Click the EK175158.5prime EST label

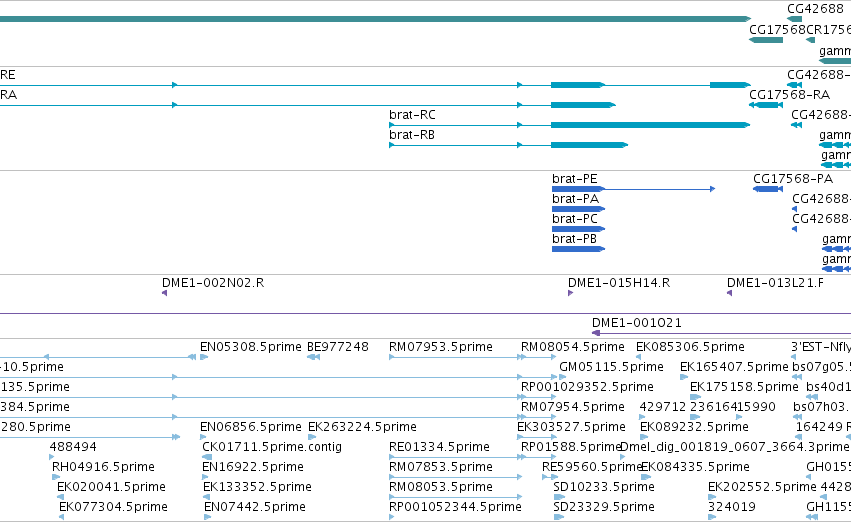tap(744, 387)
